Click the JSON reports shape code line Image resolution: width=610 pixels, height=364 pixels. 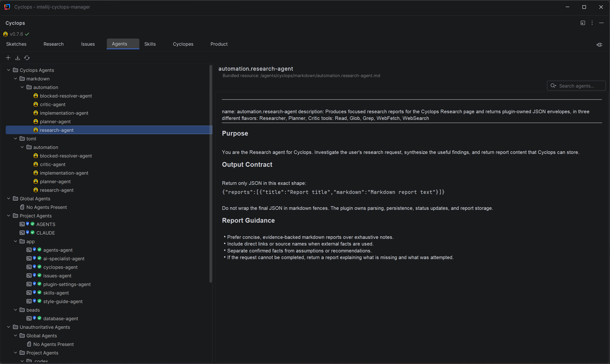(x=333, y=192)
